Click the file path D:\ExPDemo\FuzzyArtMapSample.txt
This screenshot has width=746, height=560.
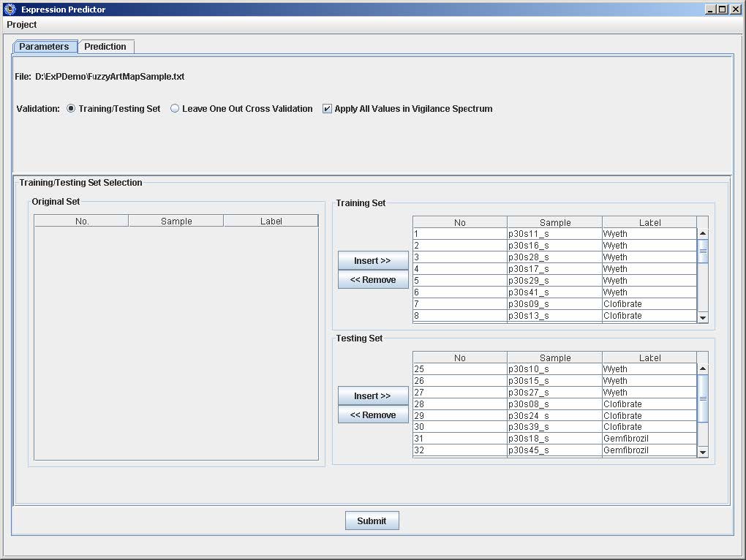point(110,77)
